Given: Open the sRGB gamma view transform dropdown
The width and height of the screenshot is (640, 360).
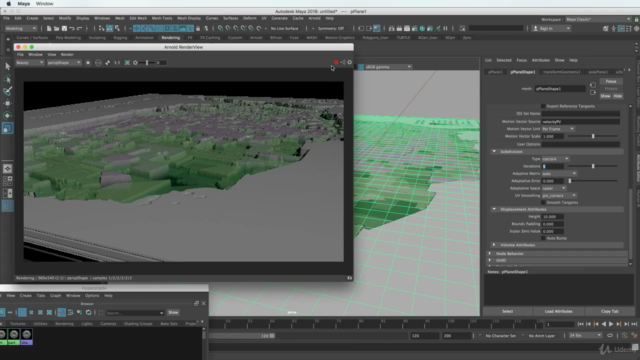Looking at the screenshot, I should point(388,67).
